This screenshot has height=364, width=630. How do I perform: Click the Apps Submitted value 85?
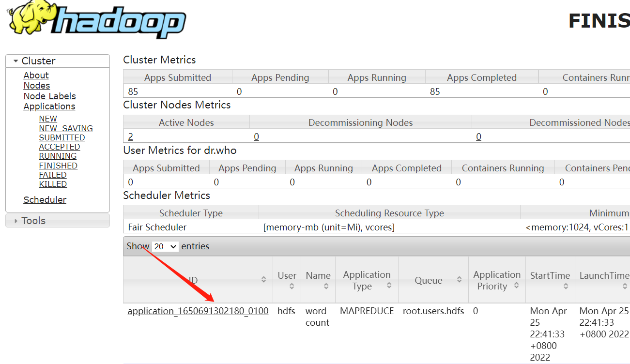pyautogui.click(x=133, y=91)
